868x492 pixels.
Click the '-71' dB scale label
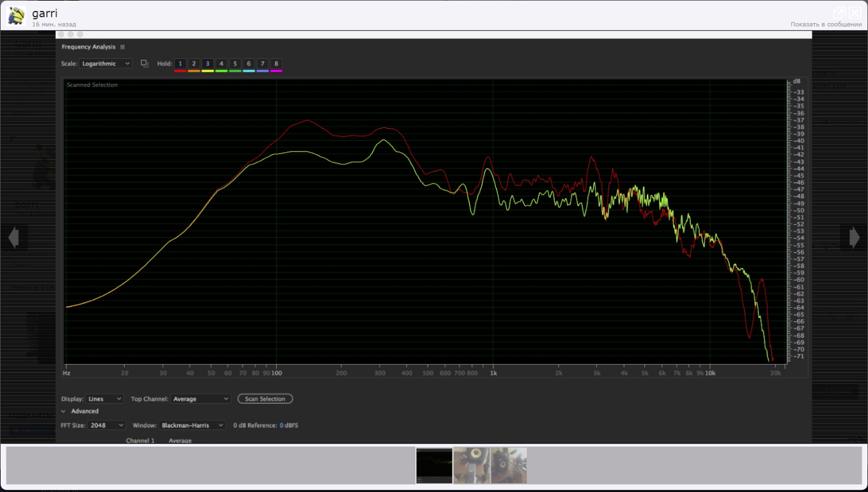point(799,356)
